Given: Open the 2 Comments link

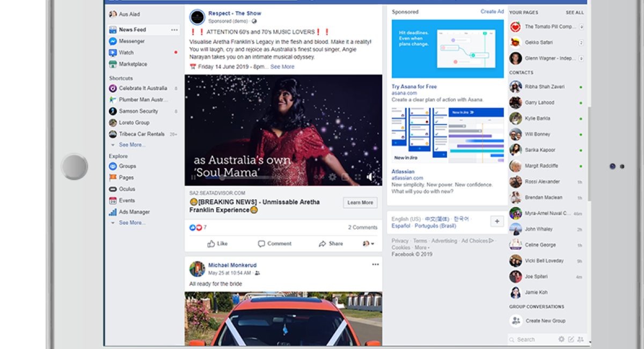Looking at the screenshot, I should pos(363,228).
